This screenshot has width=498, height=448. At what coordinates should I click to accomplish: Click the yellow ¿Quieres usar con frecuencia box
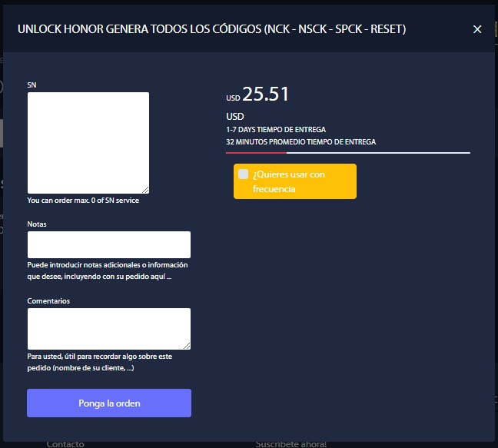coord(295,181)
